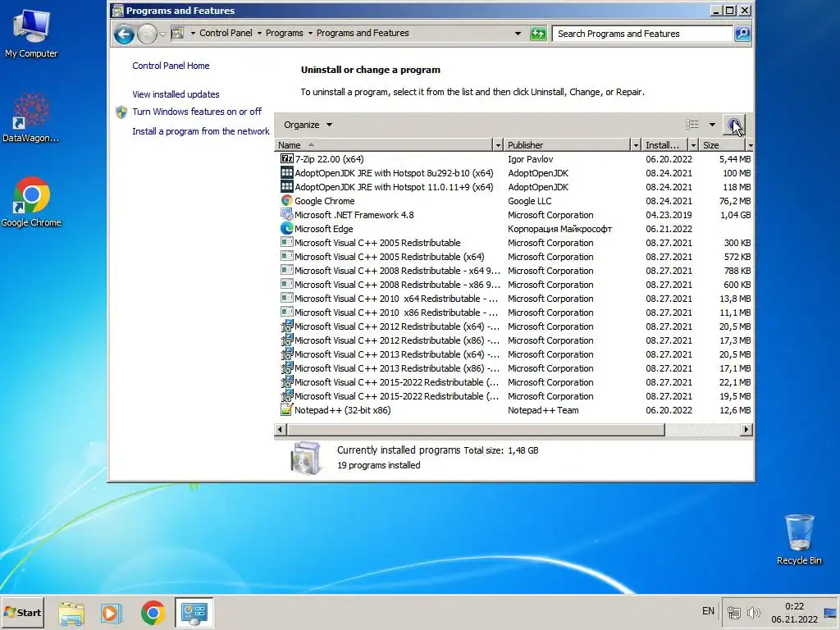Select the DataWagon desktop shortcut

point(31,118)
